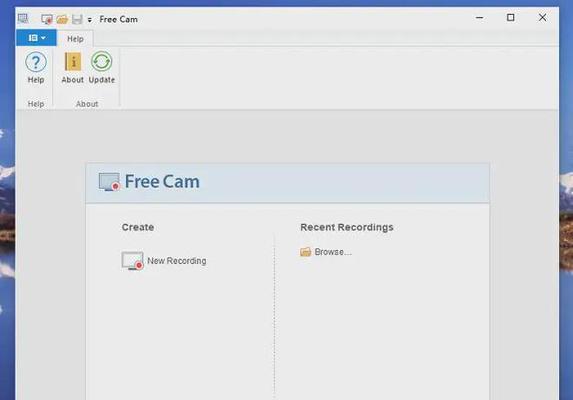
Task: Click the folder icon next to Browse
Action: [306, 252]
